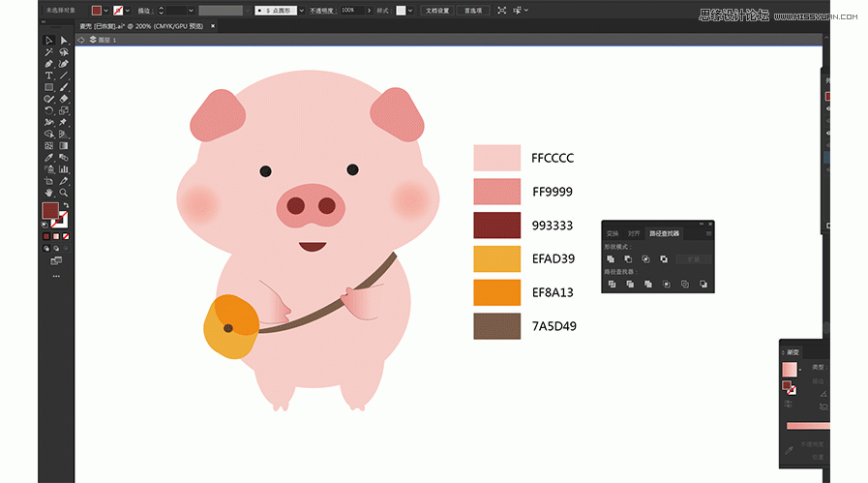This screenshot has height=483, width=868.
Task: Switch to the 变换 tab in Pathfinder panel
Action: point(613,233)
